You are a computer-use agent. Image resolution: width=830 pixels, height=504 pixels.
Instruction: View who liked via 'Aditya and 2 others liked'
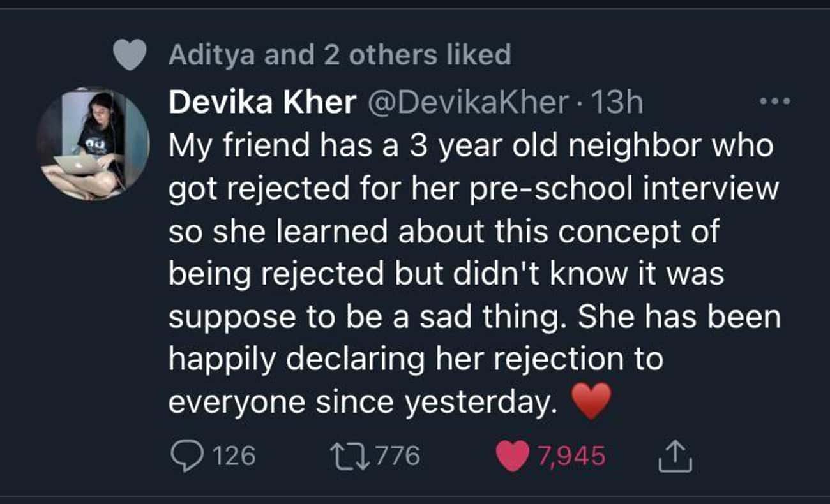(x=340, y=54)
